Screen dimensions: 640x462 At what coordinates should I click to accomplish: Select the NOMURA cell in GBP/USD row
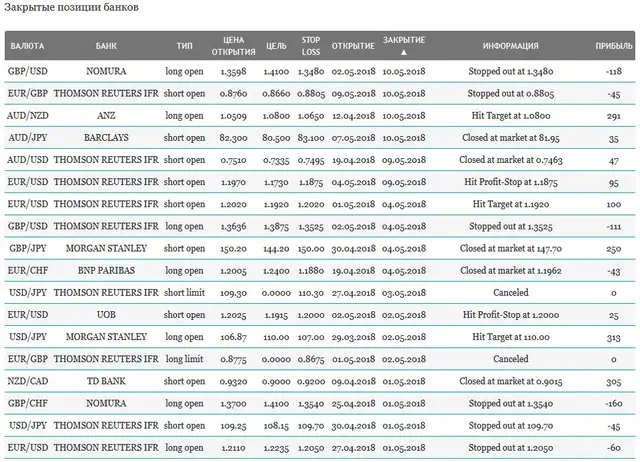(x=106, y=71)
